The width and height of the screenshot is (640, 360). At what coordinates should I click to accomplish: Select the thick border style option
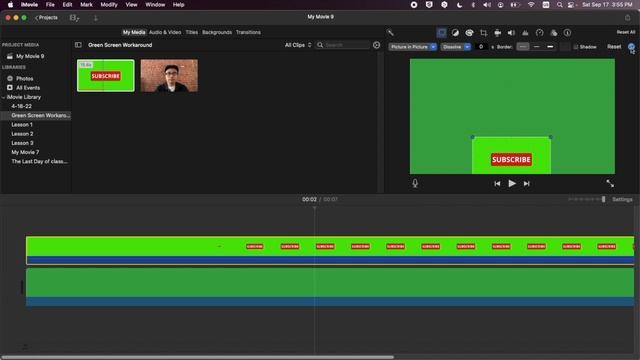click(550, 47)
